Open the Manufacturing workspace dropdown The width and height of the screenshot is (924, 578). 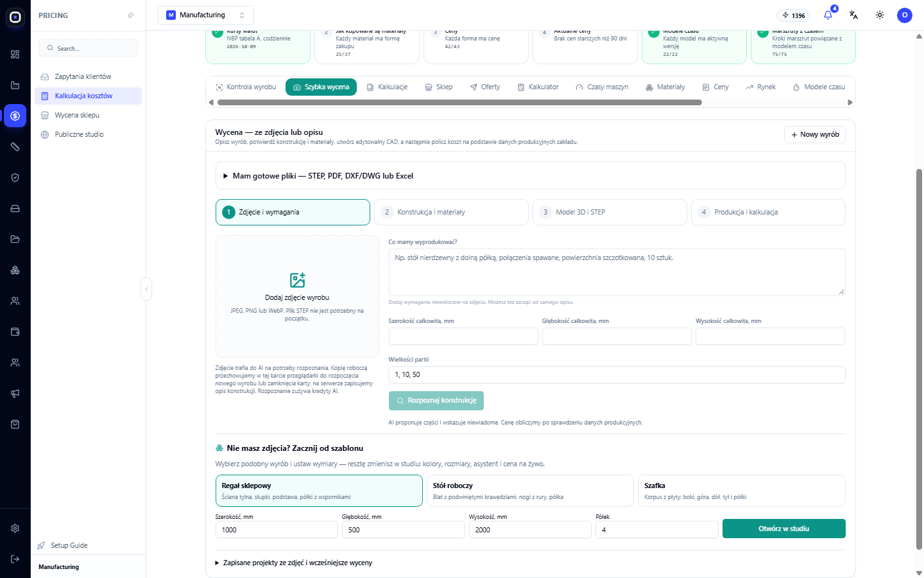206,15
